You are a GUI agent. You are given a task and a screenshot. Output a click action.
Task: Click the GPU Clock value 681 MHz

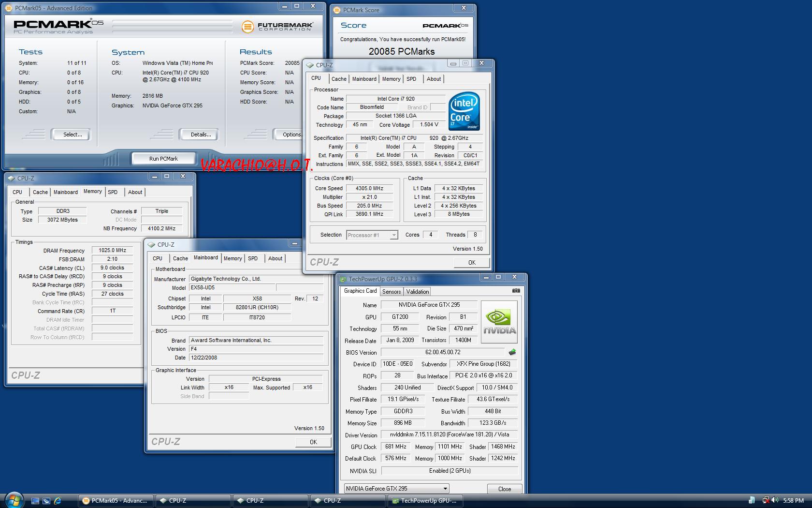[x=395, y=447]
